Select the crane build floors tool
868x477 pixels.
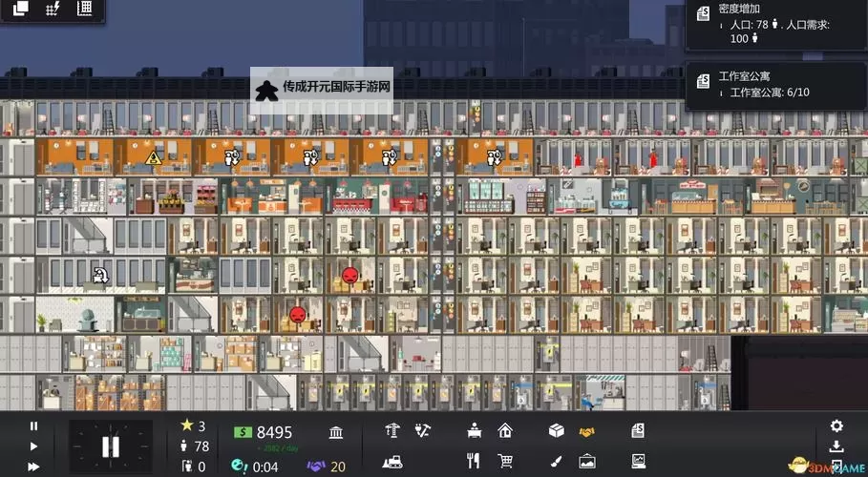pyautogui.click(x=392, y=430)
